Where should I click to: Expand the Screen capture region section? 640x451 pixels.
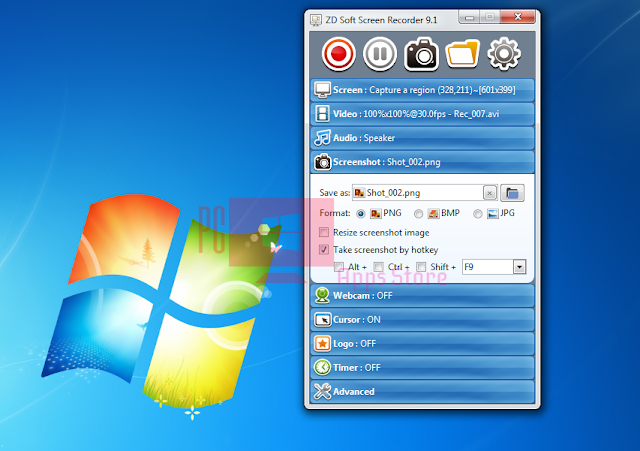[422, 90]
